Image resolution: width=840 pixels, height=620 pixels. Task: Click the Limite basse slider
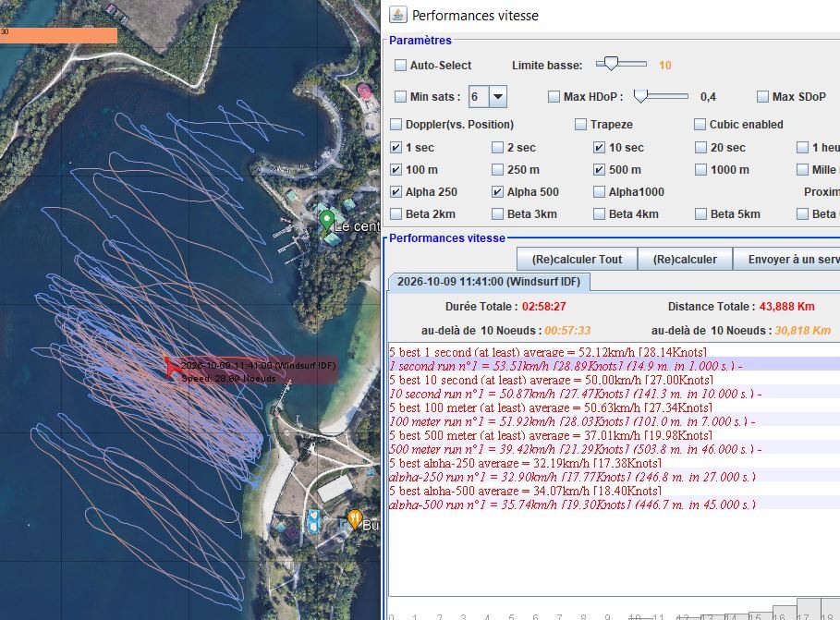click(x=621, y=65)
